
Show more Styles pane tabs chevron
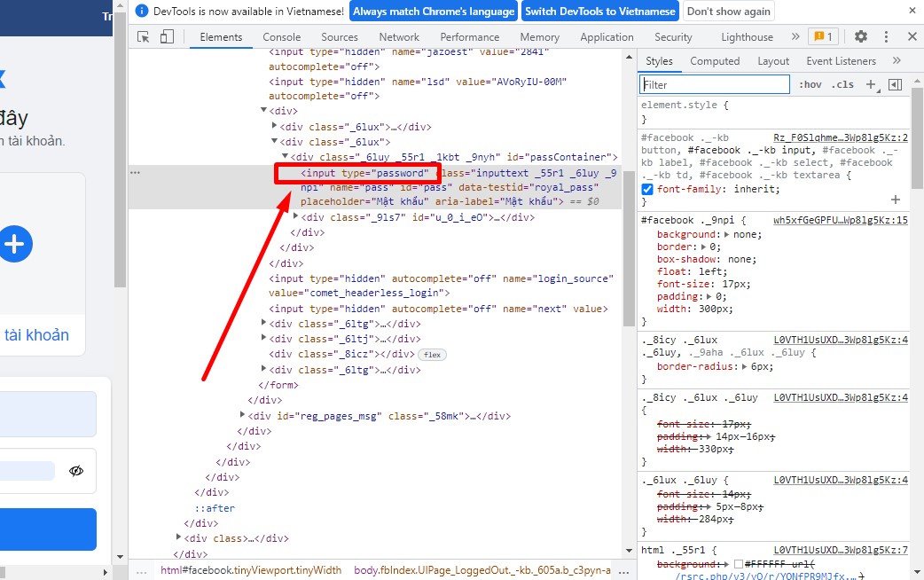tap(897, 60)
